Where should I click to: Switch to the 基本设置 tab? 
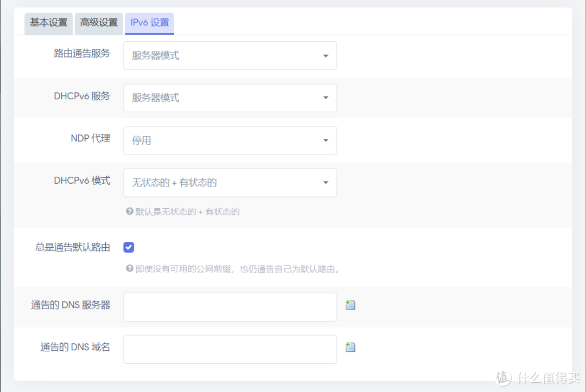(x=48, y=23)
